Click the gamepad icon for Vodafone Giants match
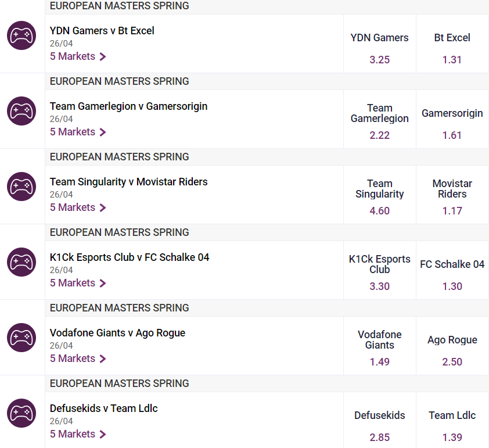The width and height of the screenshot is (489, 448). (21, 337)
